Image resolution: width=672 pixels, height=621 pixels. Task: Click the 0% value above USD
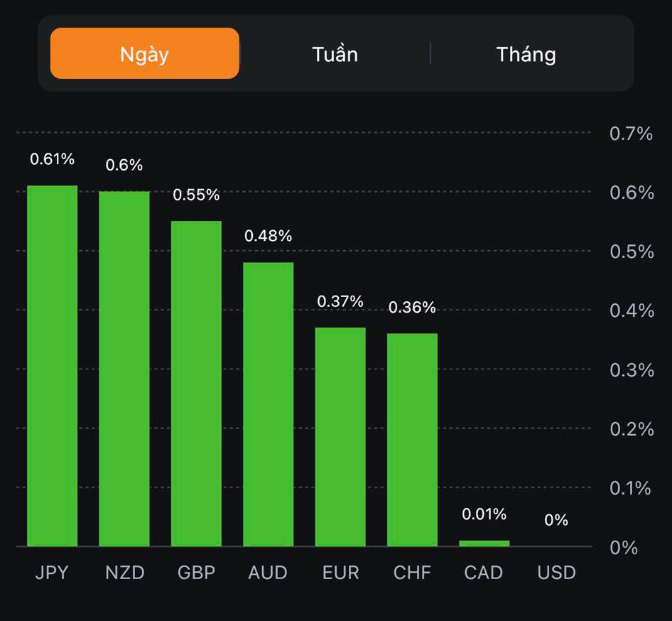point(556,520)
